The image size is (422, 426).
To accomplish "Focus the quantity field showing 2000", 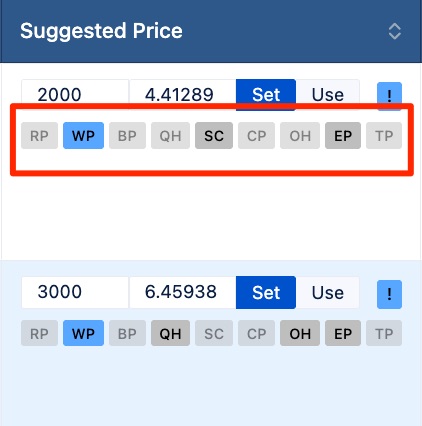I will [x=75, y=95].
